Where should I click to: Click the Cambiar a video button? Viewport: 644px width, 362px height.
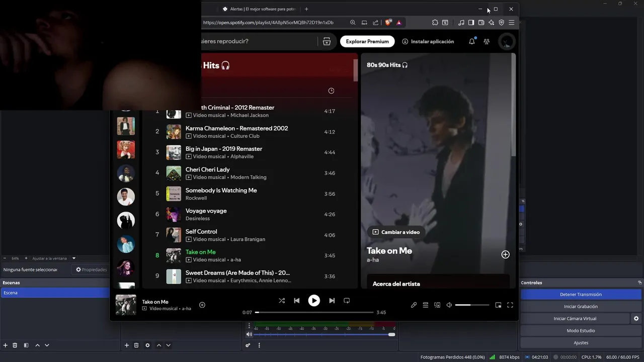396,232
